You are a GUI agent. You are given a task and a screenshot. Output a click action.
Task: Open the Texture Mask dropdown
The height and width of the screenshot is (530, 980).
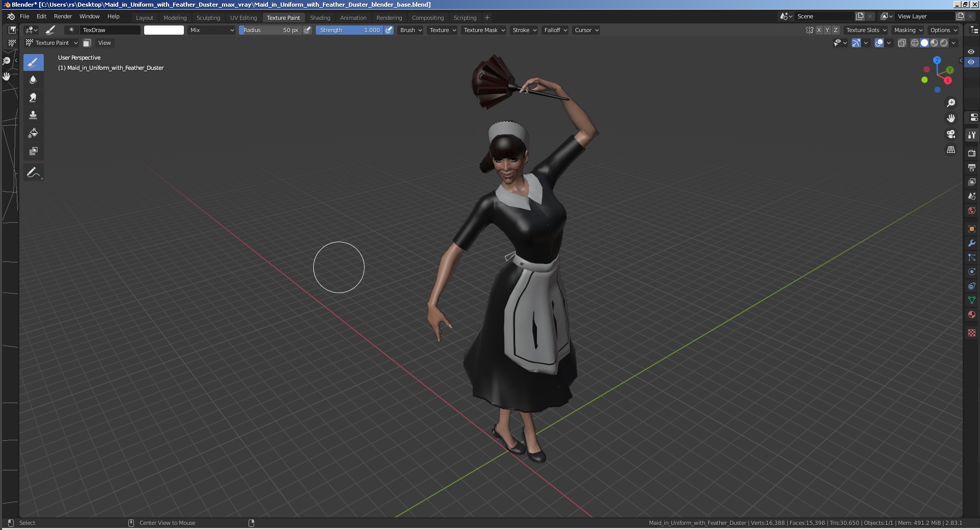tap(484, 30)
